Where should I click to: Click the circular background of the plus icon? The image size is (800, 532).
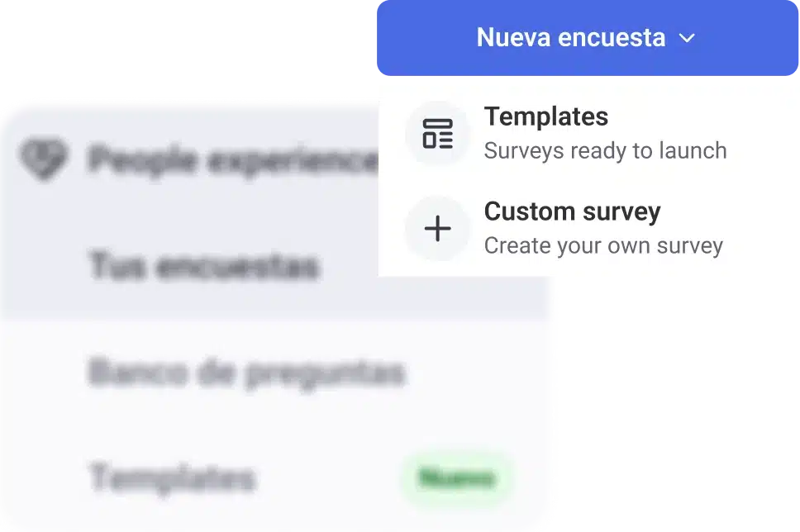[437, 228]
